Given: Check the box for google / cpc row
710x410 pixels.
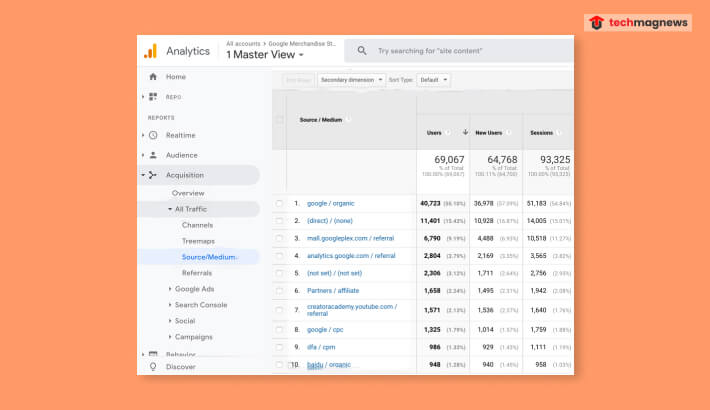Looking at the screenshot, I should click(x=279, y=329).
